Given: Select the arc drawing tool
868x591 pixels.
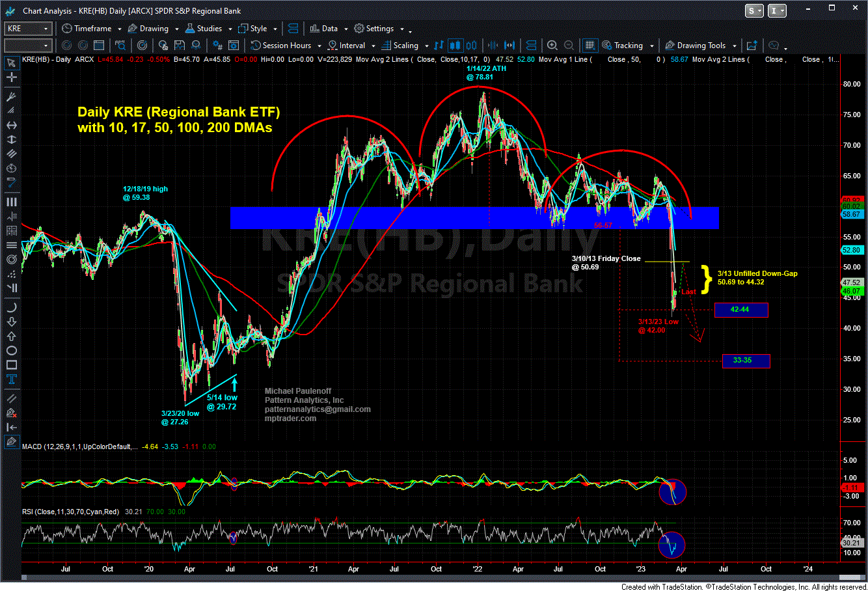Looking at the screenshot, I should (x=11, y=307).
